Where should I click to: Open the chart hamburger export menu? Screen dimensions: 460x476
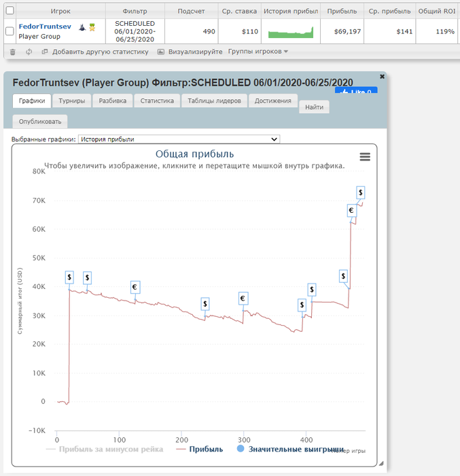click(x=365, y=156)
